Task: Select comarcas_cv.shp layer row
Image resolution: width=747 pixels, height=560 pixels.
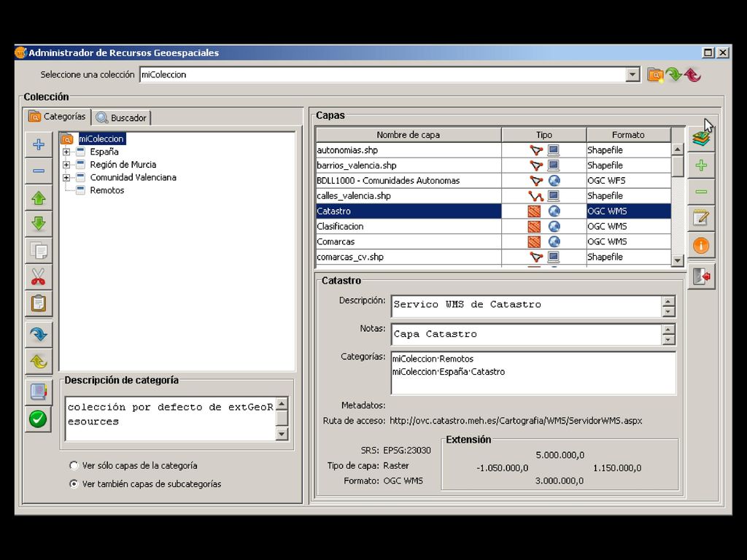Action: (494, 257)
